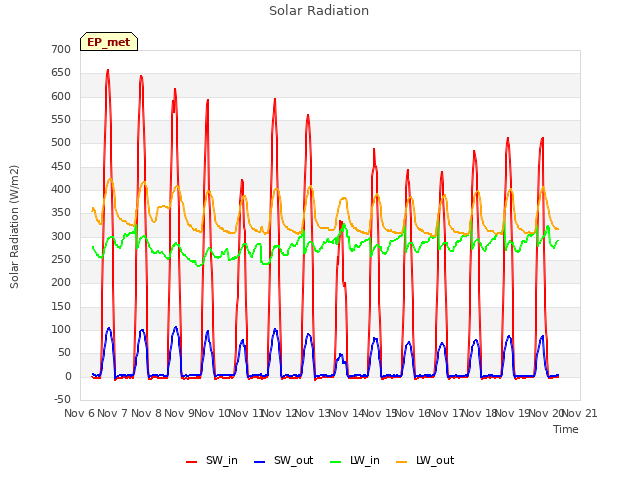Click the Nov 13 x-axis tick label
Image resolution: width=640 pixels, height=480 pixels.
[x=312, y=413]
